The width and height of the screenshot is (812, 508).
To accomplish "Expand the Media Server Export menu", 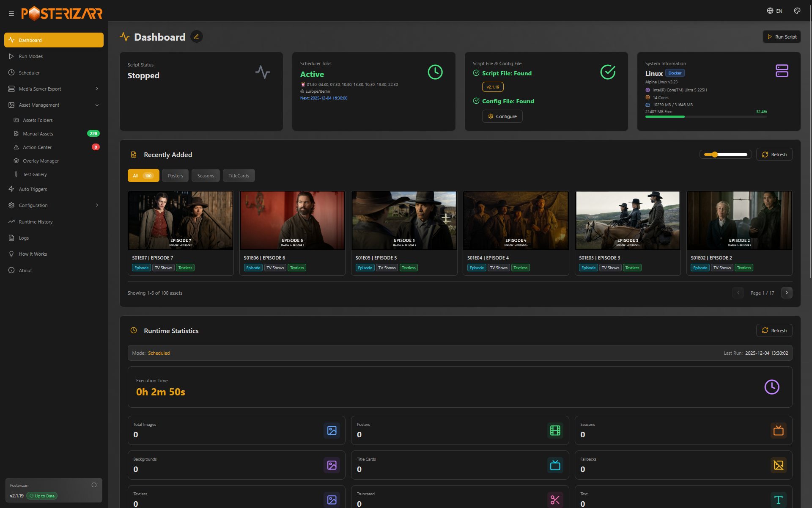I will [x=96, y=88].
